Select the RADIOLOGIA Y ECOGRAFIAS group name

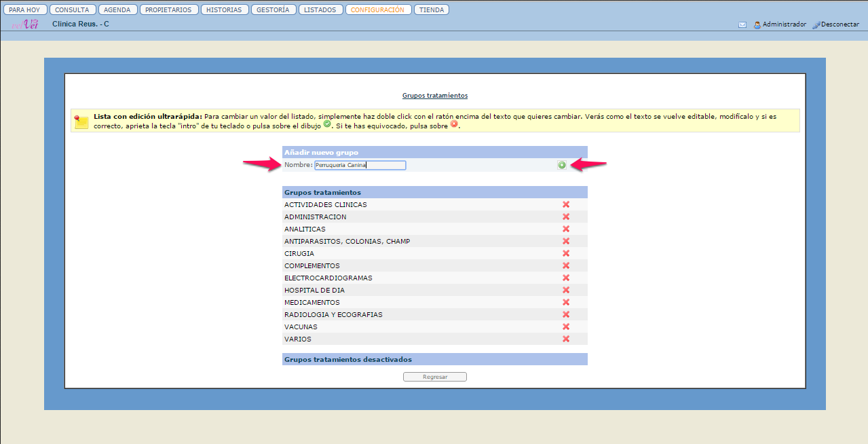coord(333,314)
